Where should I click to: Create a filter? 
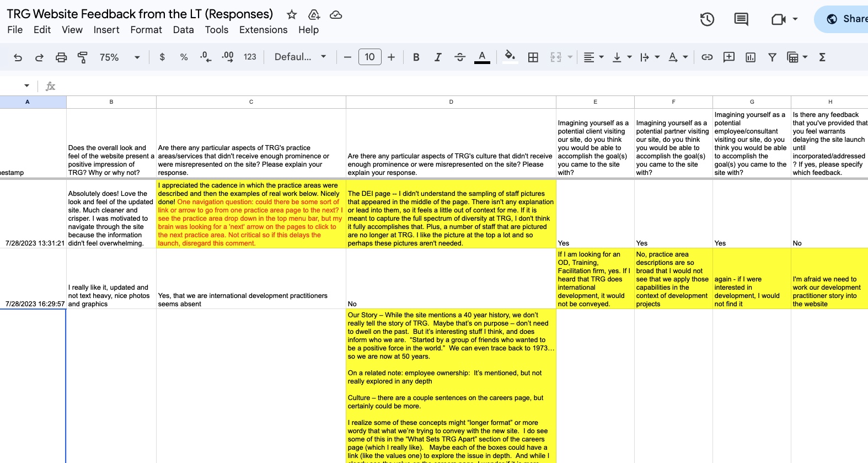(x=772, y=57)
